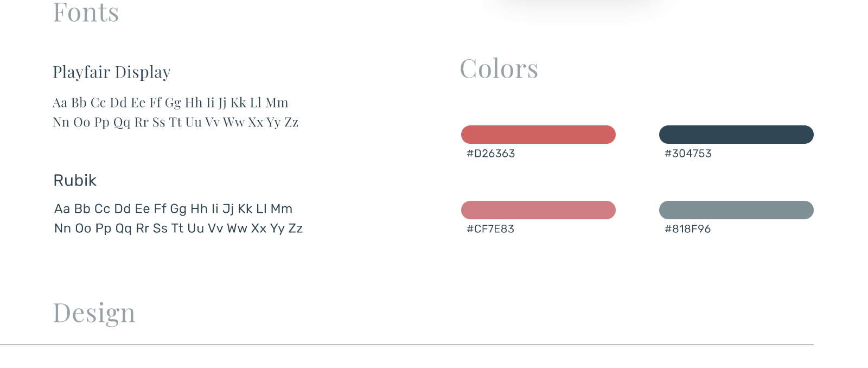Screen dimensions: 868x368
Task: Click the Fonts section heading
Action: pos(86,12)
